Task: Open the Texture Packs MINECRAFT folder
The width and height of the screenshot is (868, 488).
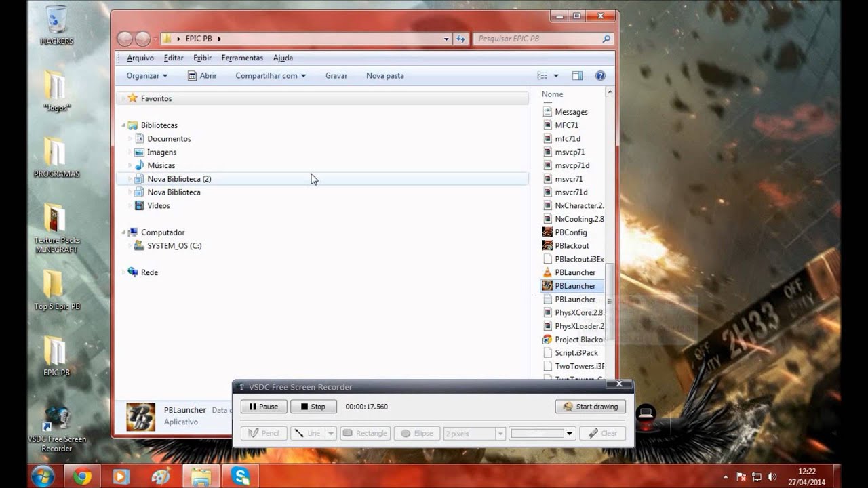Action: [x=56, y=228]
